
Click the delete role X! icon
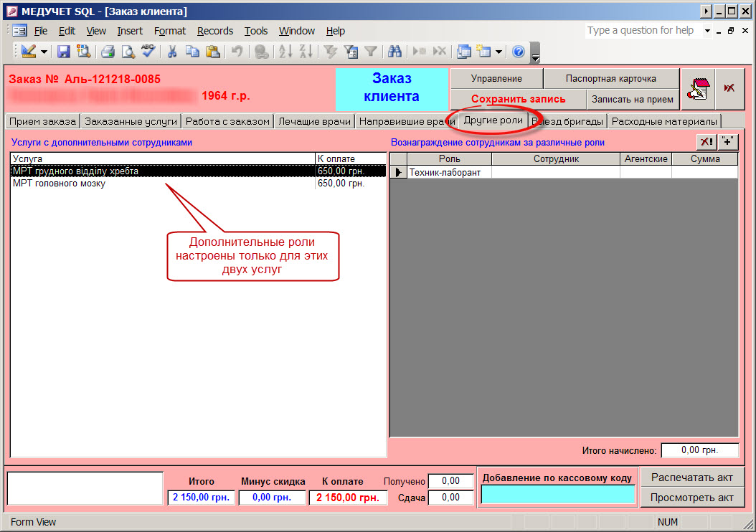(707, 142)
